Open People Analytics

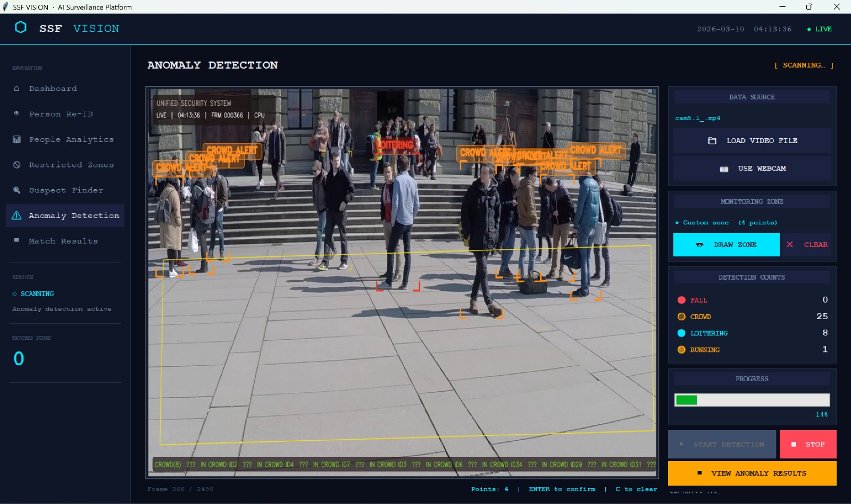point(71,139)
